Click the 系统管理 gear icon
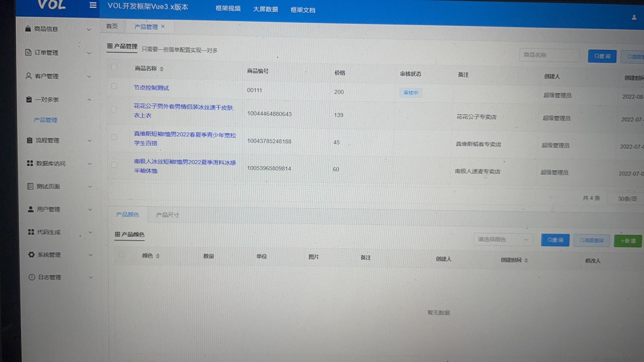Viewport: 644px width, 362px height. coord(31,255)
